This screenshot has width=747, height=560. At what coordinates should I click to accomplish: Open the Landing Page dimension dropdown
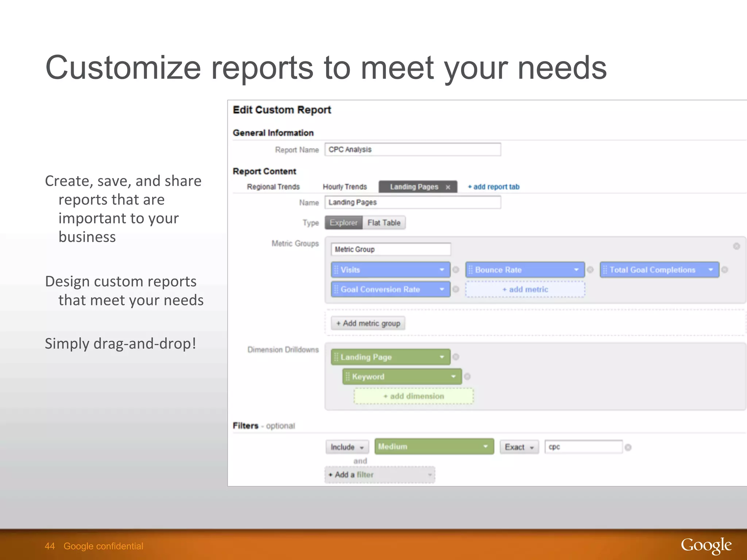tap(442, 357)
